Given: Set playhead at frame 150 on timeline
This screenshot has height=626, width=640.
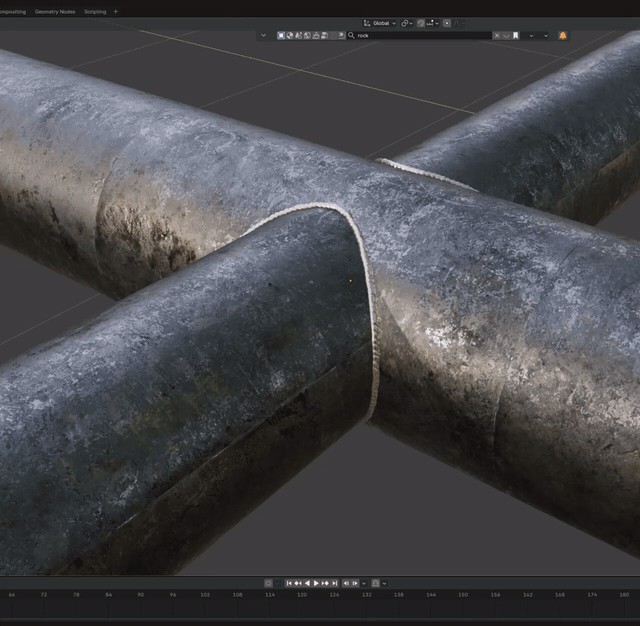Looking at the screenshot, I should tap(463, 595).
